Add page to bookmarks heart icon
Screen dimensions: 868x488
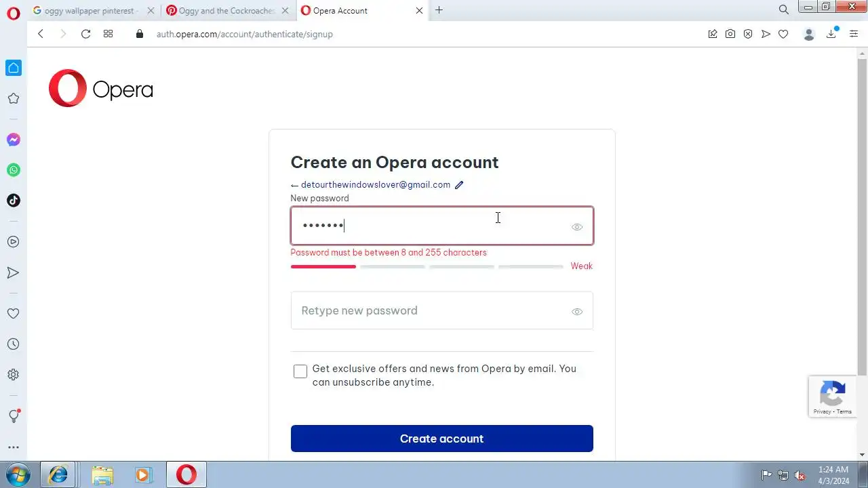coord(783,34)
